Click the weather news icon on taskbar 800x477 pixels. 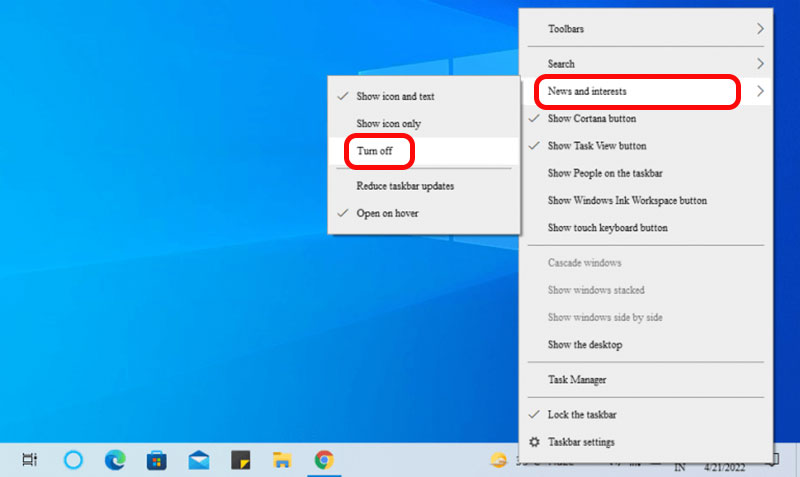pos(498,460)
